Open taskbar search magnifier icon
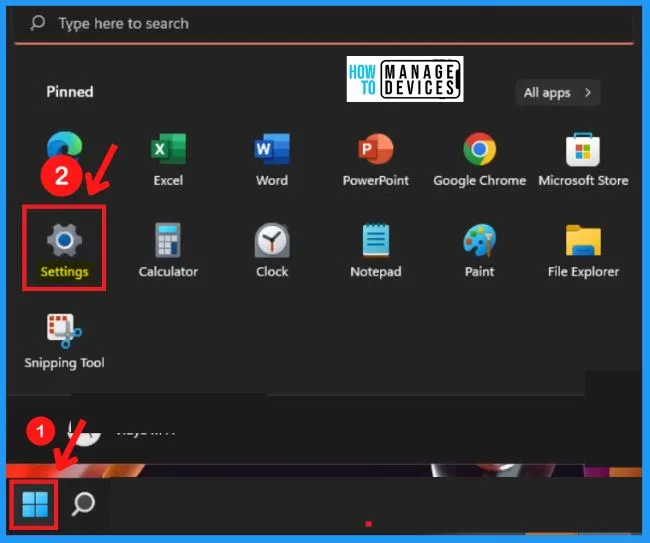650x543 pixels. click(83, 504)
